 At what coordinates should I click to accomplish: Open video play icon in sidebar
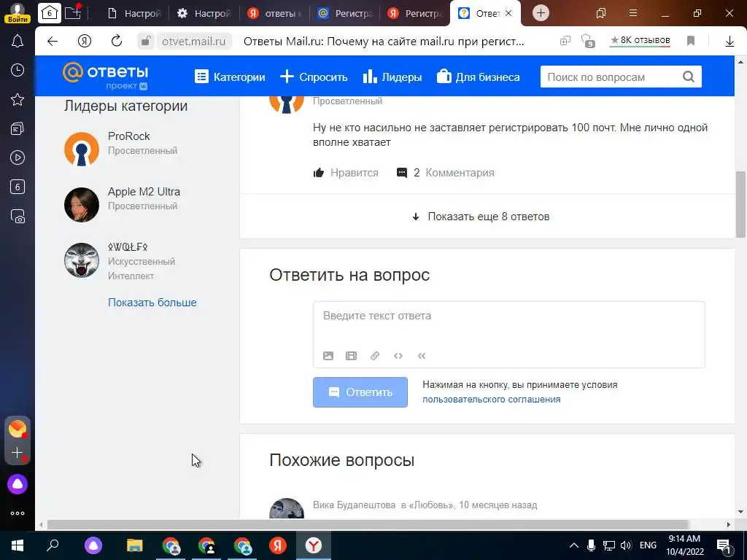(x=18, y=157)
